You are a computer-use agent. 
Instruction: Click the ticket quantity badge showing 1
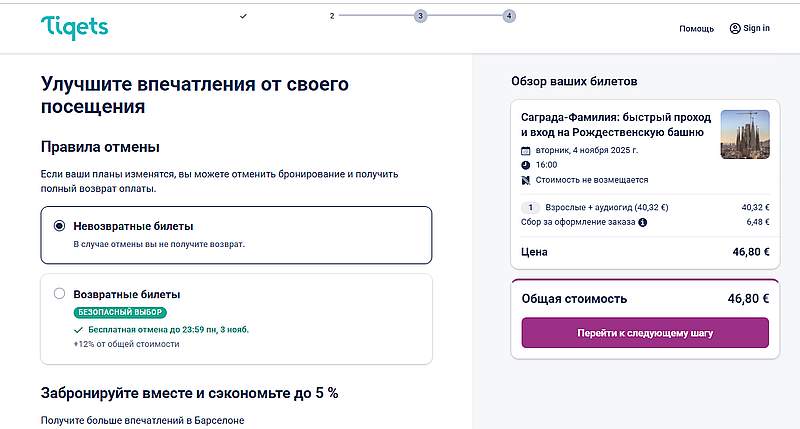(x=531, y=208)
